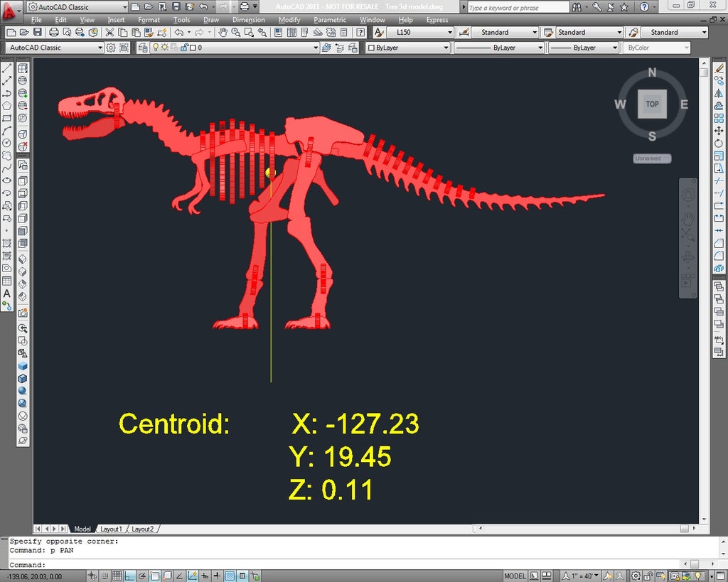Click the Workspace Settings gear icon
The height and width of the screenshot is (582, 728).
pyautogui.click(x=110, y=48)
